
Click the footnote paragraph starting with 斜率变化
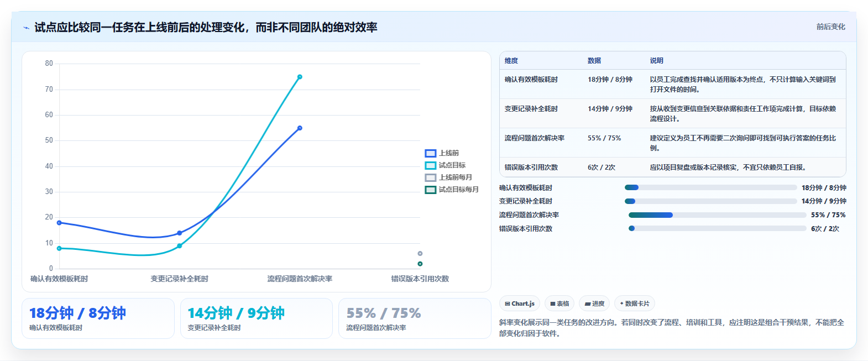point(672,328)
